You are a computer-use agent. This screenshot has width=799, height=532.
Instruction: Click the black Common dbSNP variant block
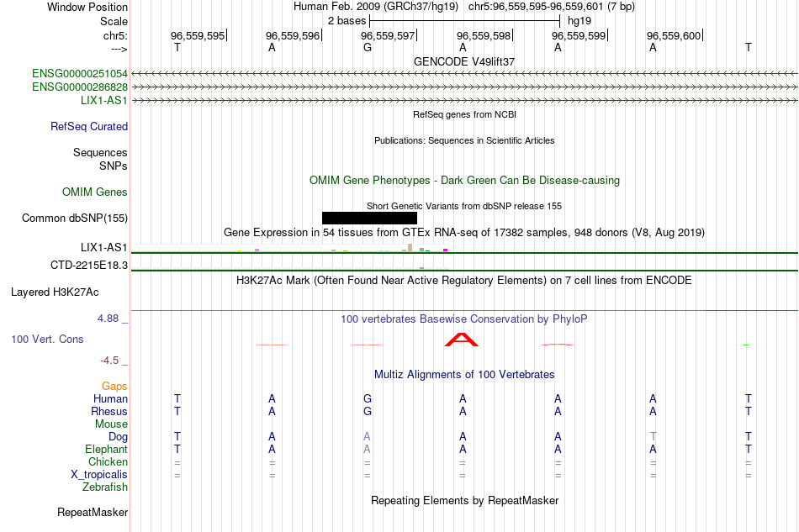tap(369, 218)
